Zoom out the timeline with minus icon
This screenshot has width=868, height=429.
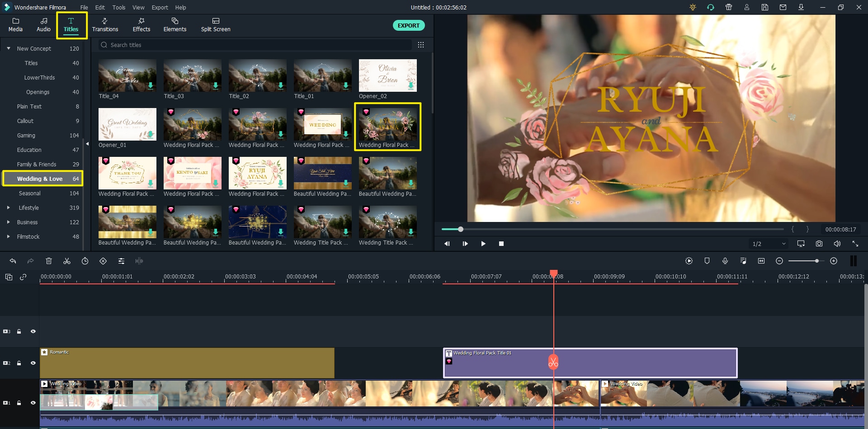[779, 261]
